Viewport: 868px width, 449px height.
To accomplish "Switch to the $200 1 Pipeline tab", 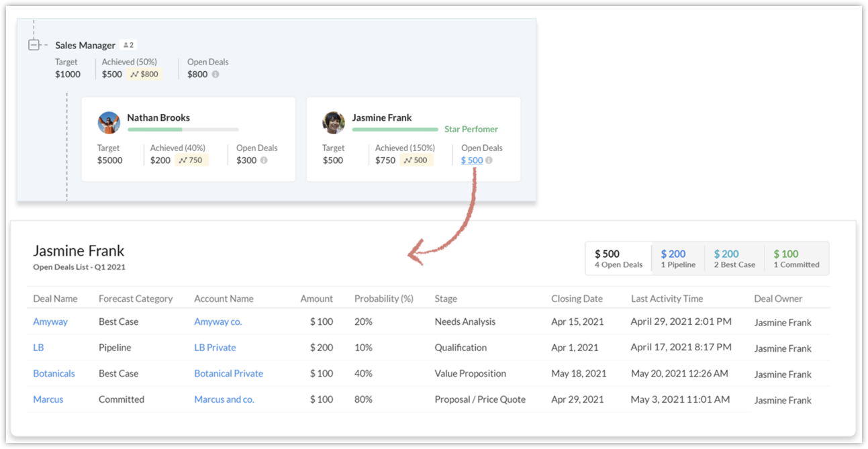I will (x=677, y=258).
